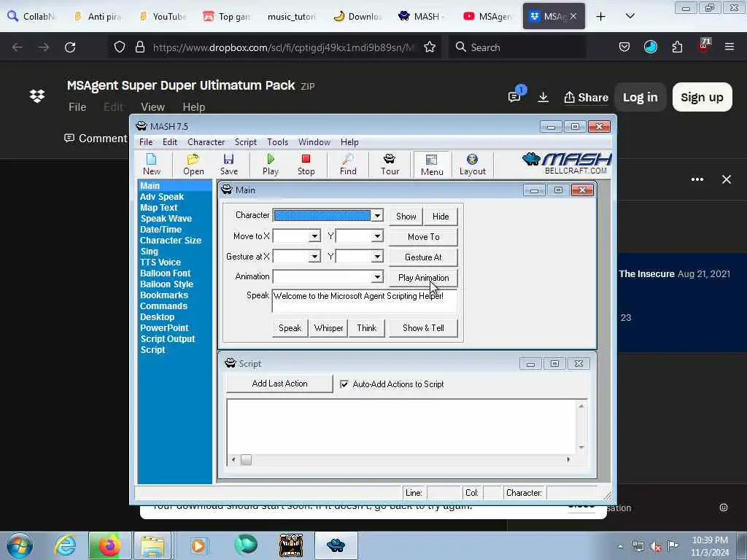Open the Window menu
Viewport: 747px width, 560px height.
coord(314,142)
